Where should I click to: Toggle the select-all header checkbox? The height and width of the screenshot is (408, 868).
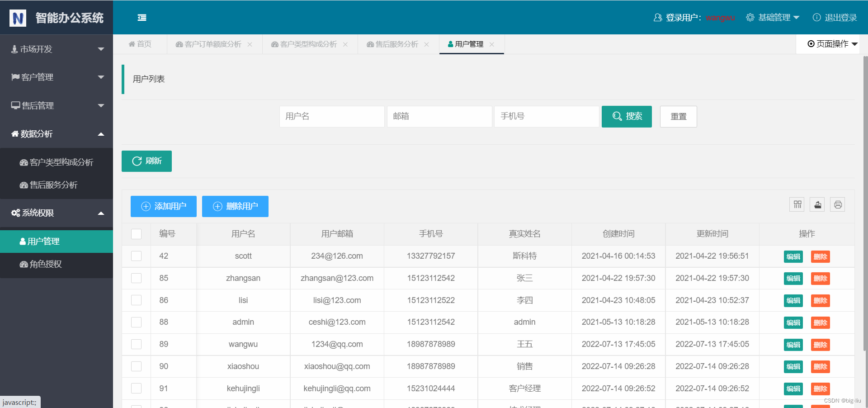point(136,234)
